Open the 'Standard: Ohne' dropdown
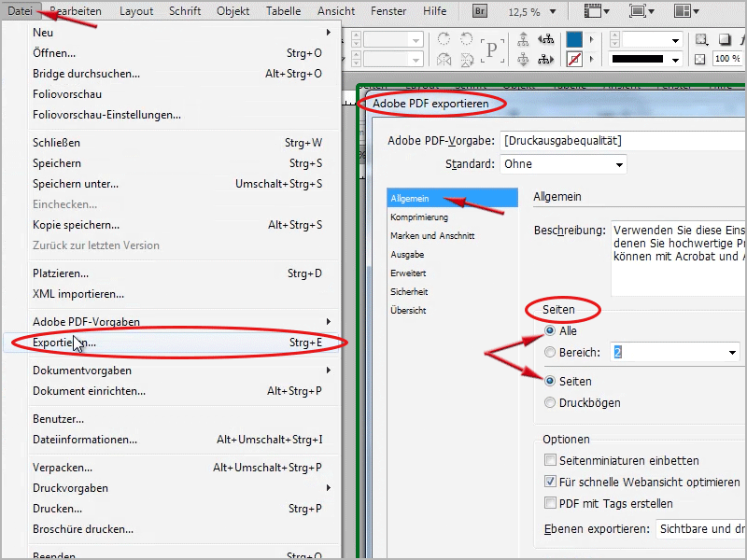This screenshot has width=747, height=560. point(563,164)
